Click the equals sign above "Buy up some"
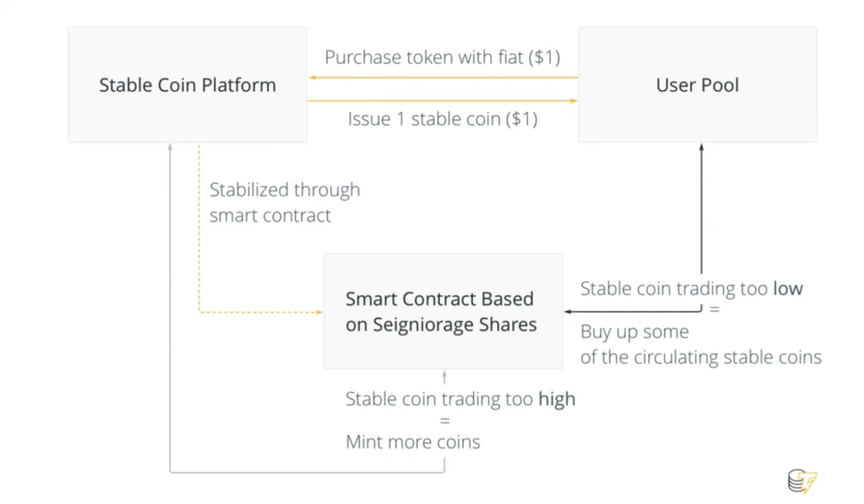 [714, 310]
